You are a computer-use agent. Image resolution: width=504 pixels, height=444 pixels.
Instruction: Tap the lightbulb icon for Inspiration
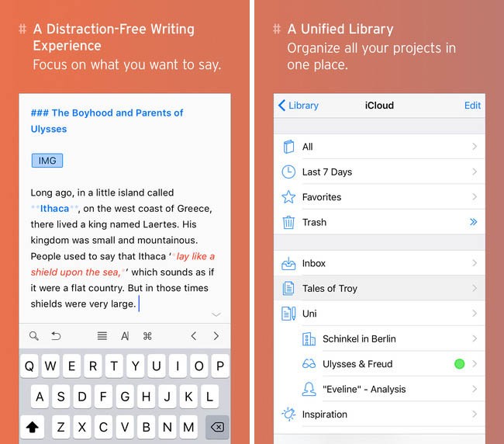click(288, 414)
